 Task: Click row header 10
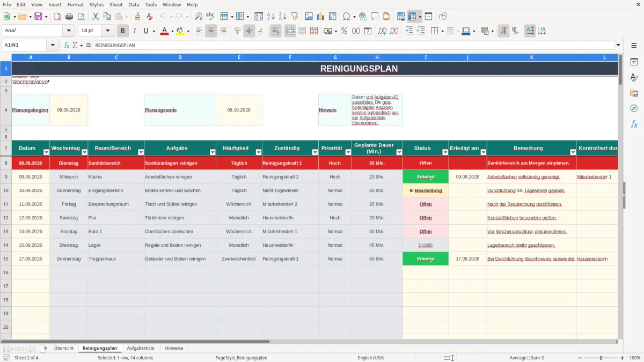pos(6,190)
